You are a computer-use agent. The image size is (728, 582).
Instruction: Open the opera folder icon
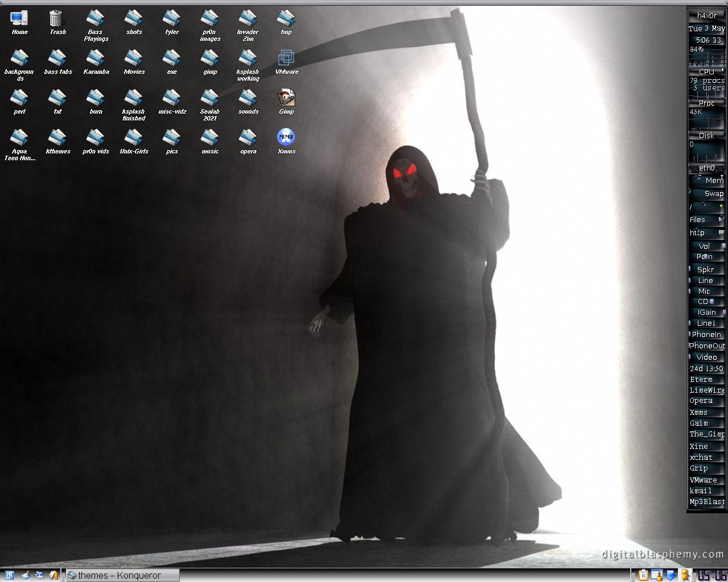click(x=248, y=142)
